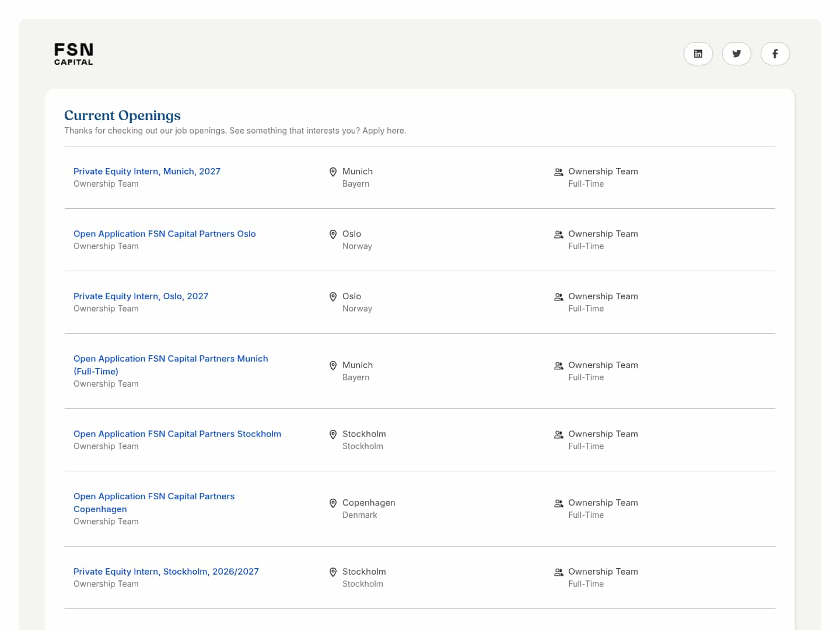Click location pin in Munich intern row
Image resolution: width=840 pixels, height=630 pixels.
pyautogui.click(x=333, y=172)
